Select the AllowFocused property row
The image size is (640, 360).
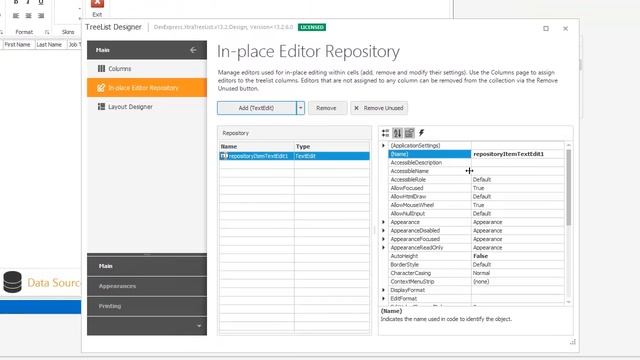[x=476, y=188]
